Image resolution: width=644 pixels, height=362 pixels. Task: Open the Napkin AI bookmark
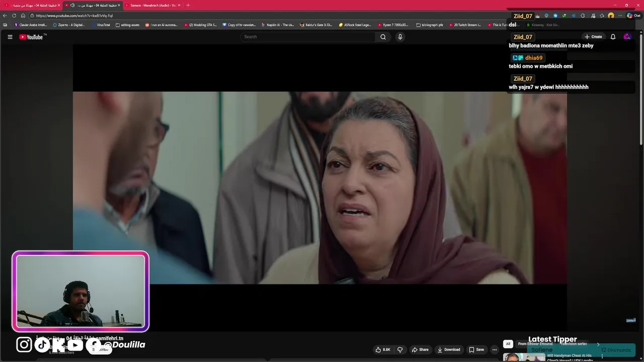click(x=278, y=25)
